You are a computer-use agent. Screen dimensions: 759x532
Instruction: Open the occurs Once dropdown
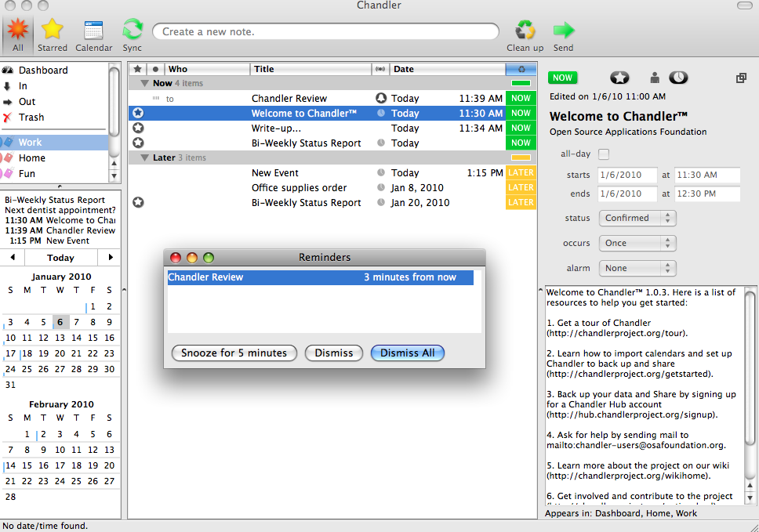[637, 243]
